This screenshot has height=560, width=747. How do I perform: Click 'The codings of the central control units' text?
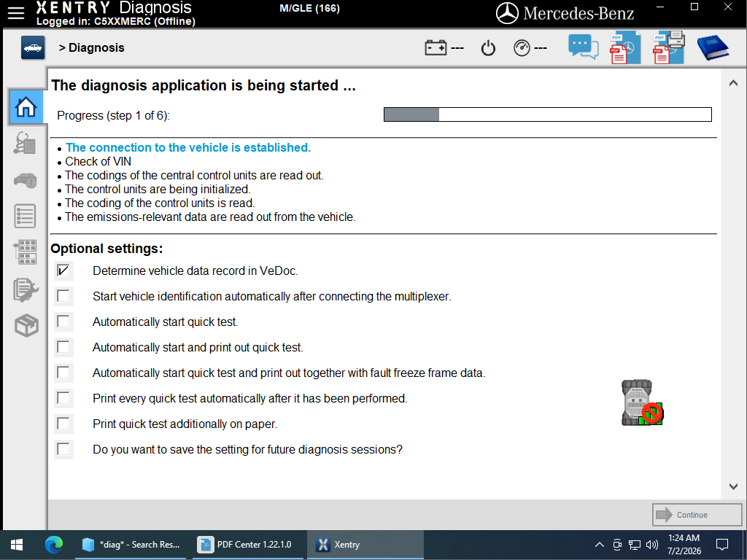click(194, 175)
